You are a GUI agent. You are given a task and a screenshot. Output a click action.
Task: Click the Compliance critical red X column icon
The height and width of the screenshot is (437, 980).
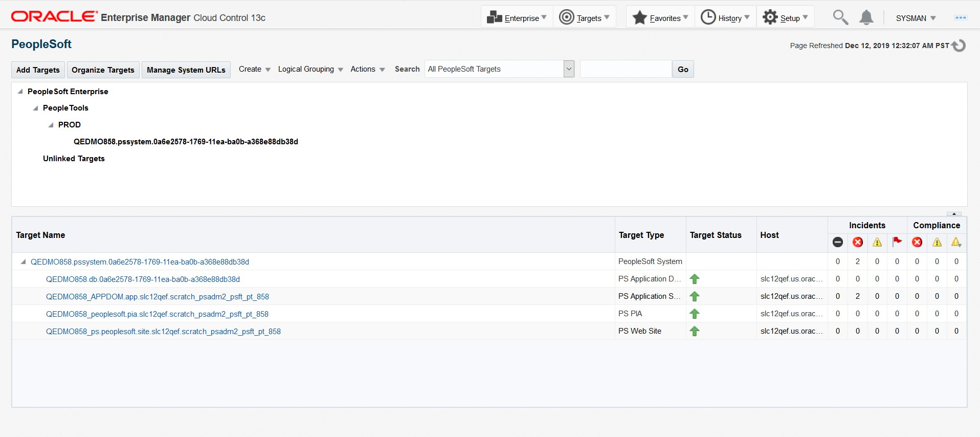coord(917,242)
